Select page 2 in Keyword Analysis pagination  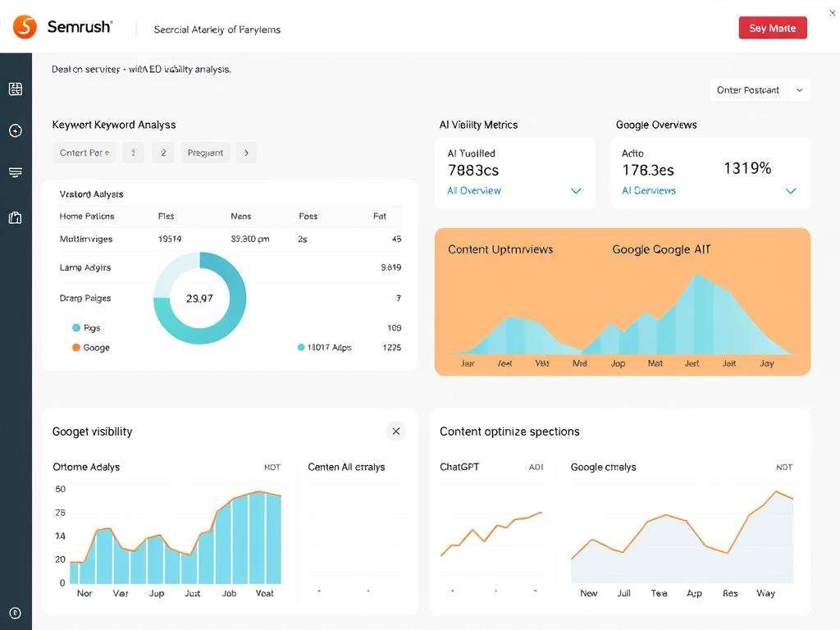162,152
